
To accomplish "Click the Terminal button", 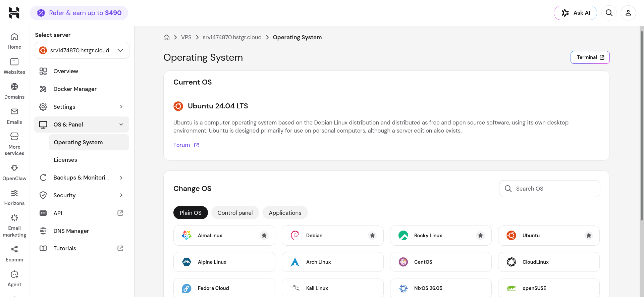I will (590, 57).
